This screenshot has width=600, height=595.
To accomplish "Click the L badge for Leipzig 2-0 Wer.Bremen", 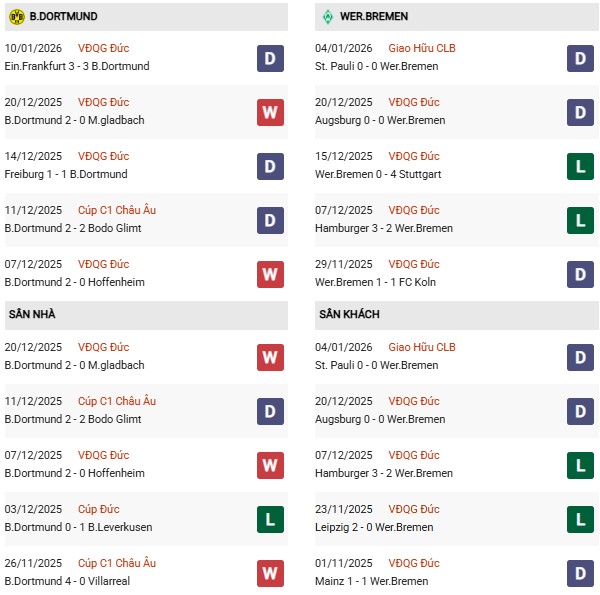I will pos(581,518).
